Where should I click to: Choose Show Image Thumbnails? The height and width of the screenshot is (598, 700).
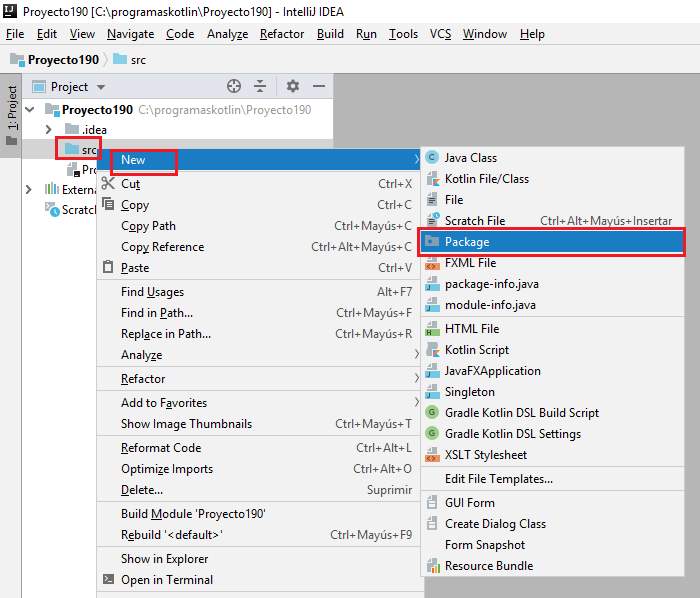click(x=258, y=424)
